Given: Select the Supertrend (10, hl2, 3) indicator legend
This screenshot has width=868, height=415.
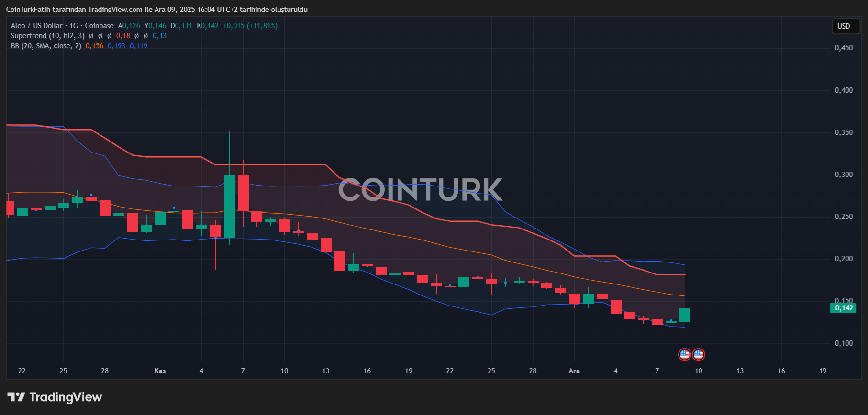Looking at the screenshot, I should click(47, 36).
